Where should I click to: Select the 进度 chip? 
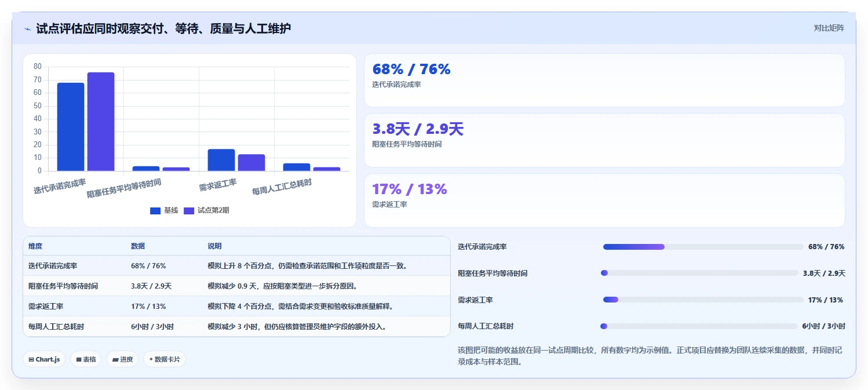[122, 359]
